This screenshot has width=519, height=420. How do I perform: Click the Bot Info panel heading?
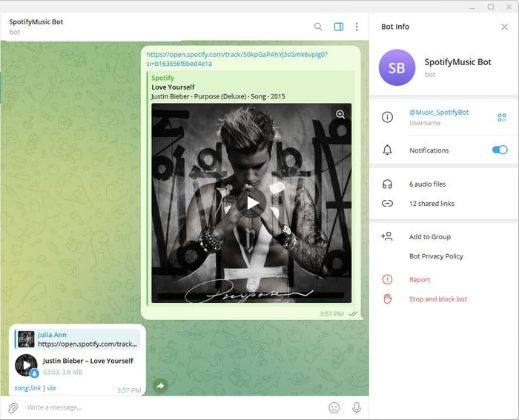click(x=395, y=27)
